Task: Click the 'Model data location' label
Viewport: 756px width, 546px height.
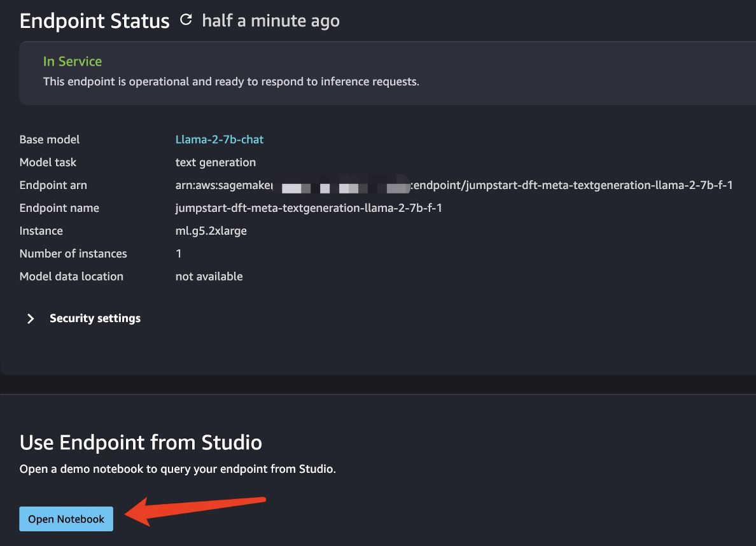Action: (71, 276)
